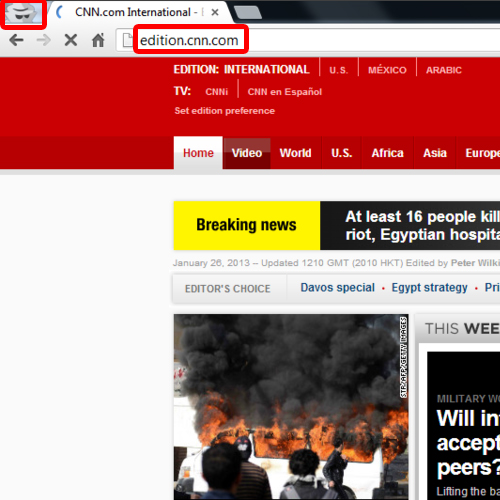This screenshot has width=500, height=500.
Task: Click the browser home icon
Action: pyautogui.click(x=98, y=40)
